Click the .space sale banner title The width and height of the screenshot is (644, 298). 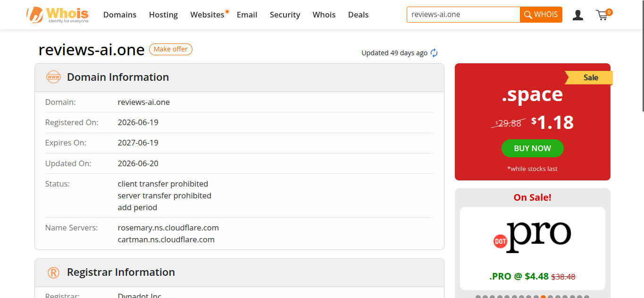[x=532, y=95]
